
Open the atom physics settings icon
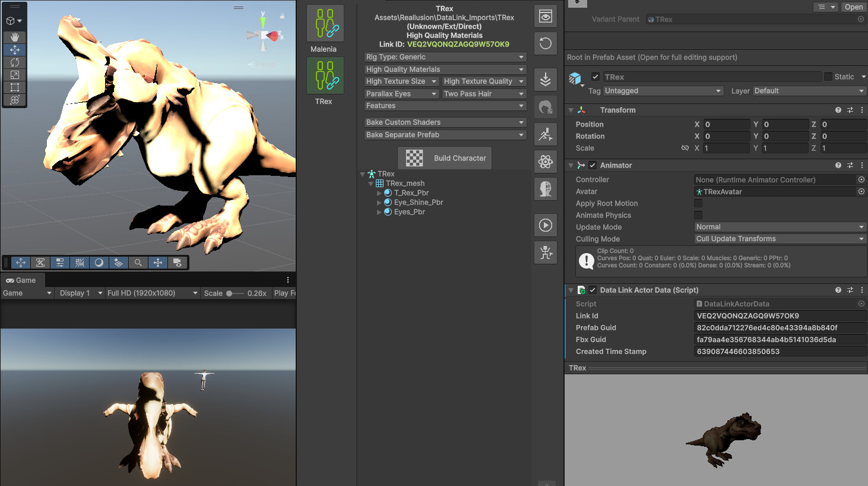tap(545, 162)
